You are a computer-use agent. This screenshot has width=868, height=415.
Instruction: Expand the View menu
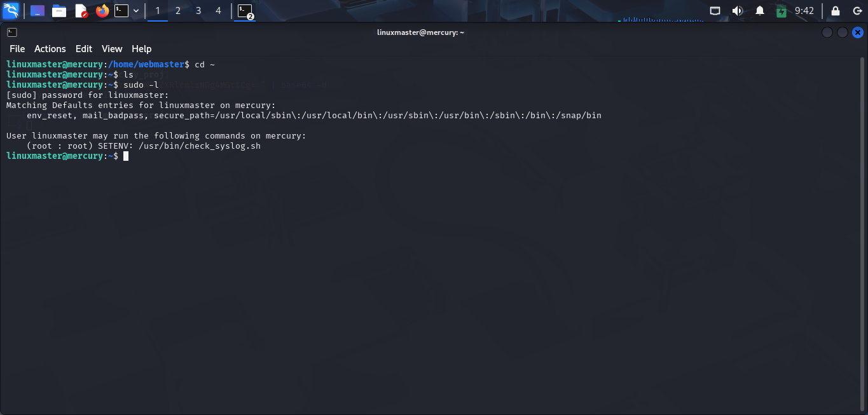click(x=112, y=49)
